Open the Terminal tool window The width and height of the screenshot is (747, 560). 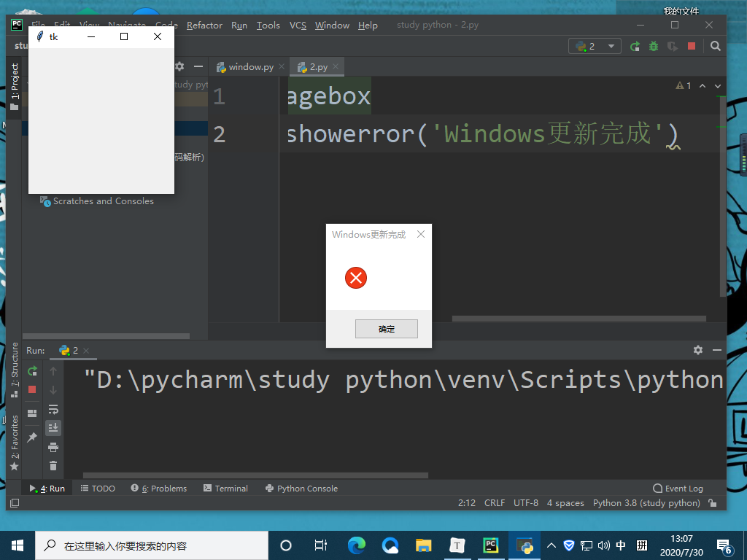[x=225, y=488]
